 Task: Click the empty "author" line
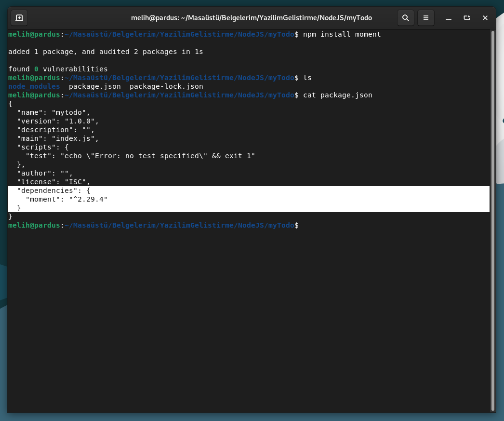[45, 173]
